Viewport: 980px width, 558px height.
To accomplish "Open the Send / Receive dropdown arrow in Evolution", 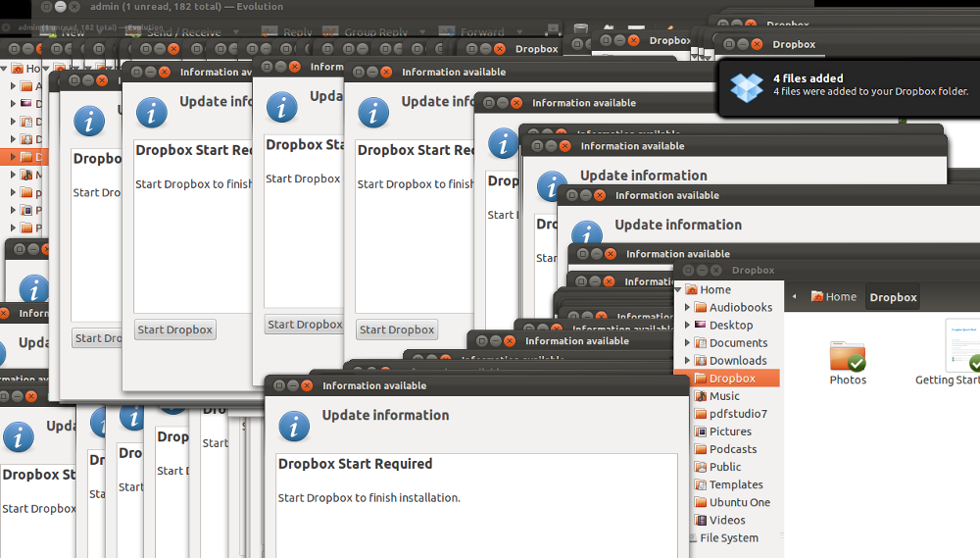I will [x=235, y=32].
